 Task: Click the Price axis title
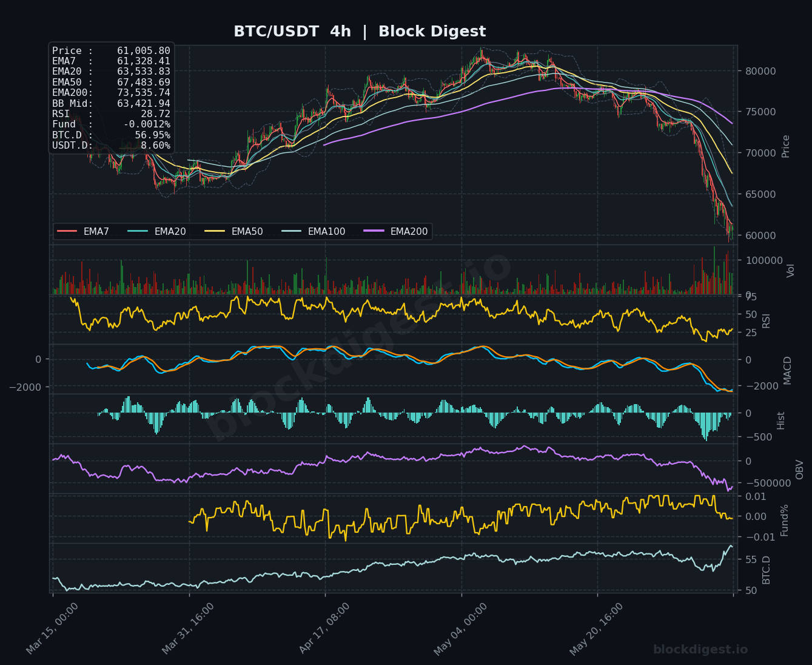coord(786,146)
